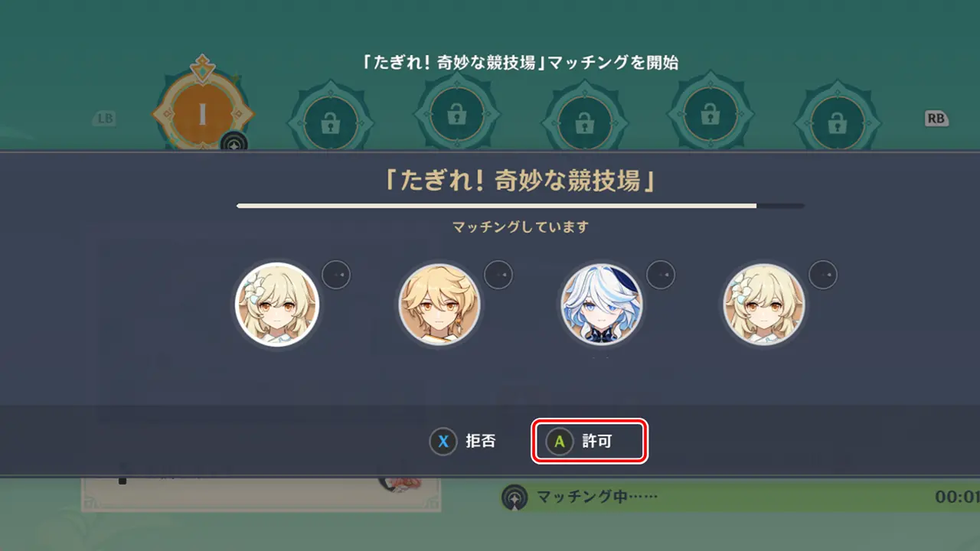Click second player's Aether avatar
This screenshot has height=551, width=980.
point(439,305)
